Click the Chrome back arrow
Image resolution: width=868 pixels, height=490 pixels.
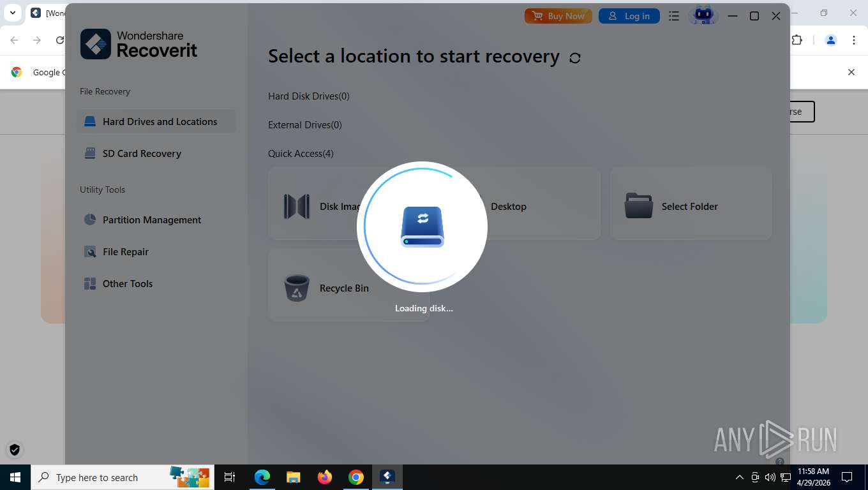14,40
